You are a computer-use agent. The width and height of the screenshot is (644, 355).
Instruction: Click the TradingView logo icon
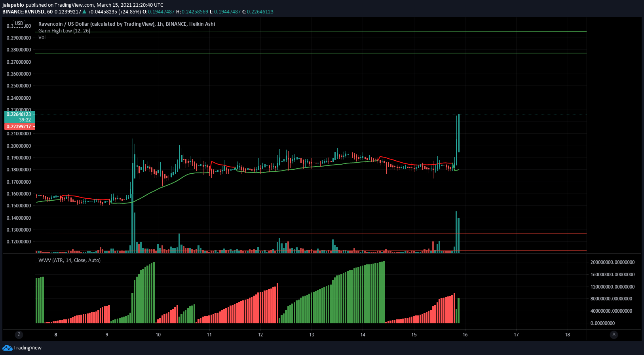(x=7, y=347)
